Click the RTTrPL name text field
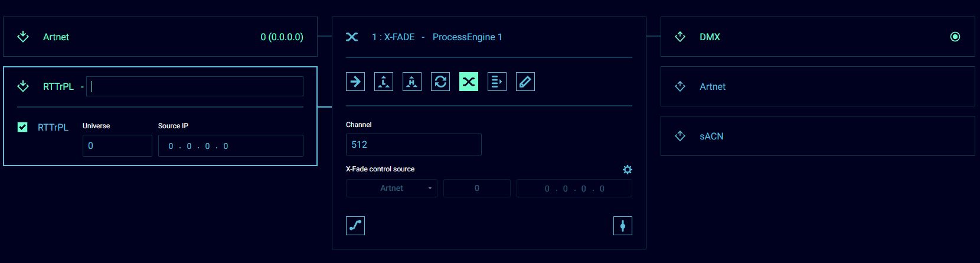This screenshot has height=263, width=980. [195, 86]
